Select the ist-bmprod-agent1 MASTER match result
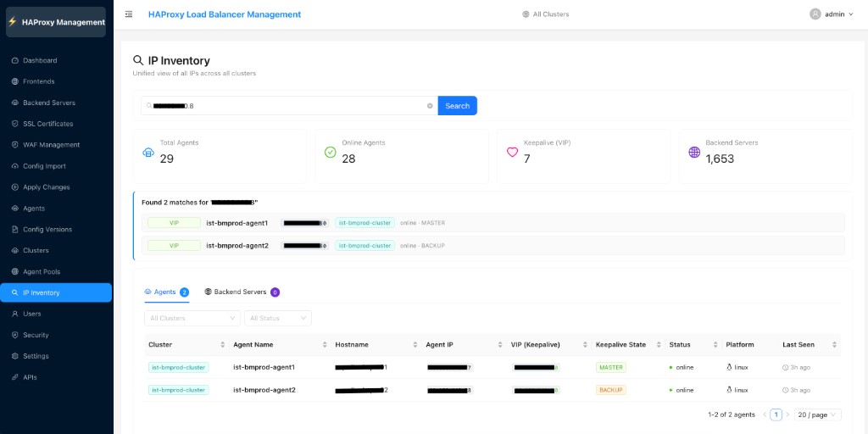 (493, 223)
